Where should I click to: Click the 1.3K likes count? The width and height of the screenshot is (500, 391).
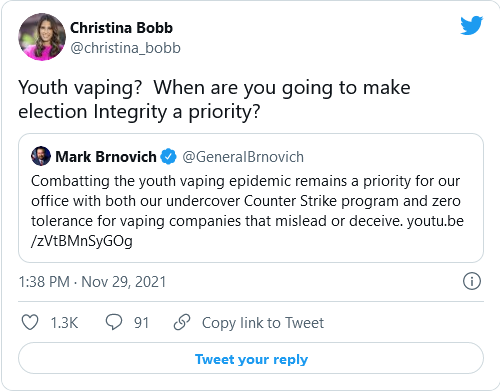[x=64, y=323]
